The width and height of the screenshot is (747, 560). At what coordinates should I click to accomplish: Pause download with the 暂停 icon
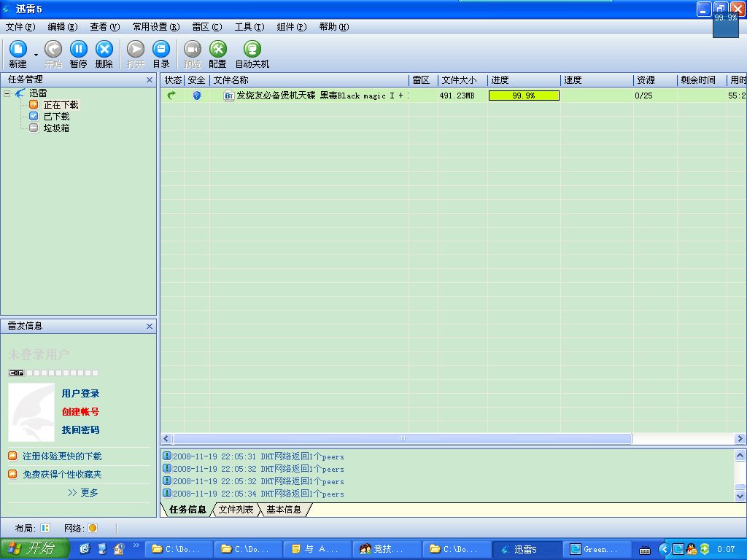pos(78,50)
